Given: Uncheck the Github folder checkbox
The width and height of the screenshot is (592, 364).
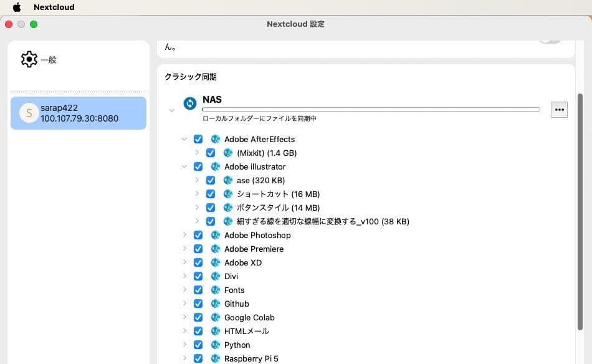Looking at the screenshot, I should coord(198,304).
